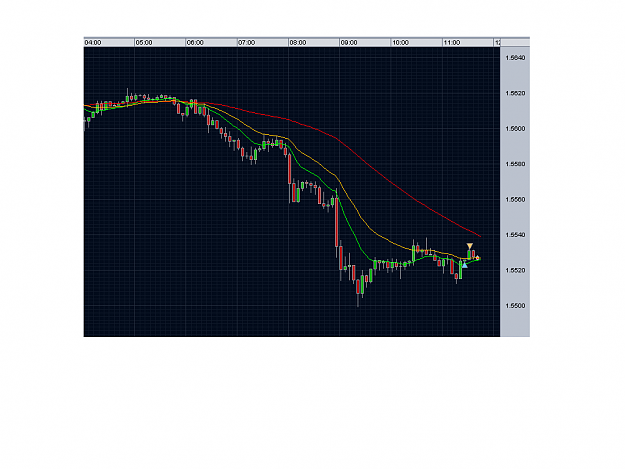Click the blue upward triangle trade marker
The image size is (625, 469).
tap(465, 265)
